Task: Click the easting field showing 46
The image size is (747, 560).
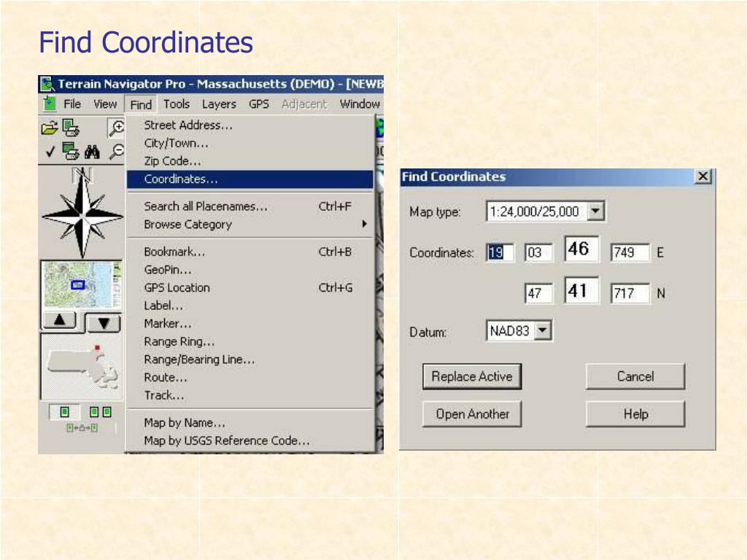Action: point(581,248)
